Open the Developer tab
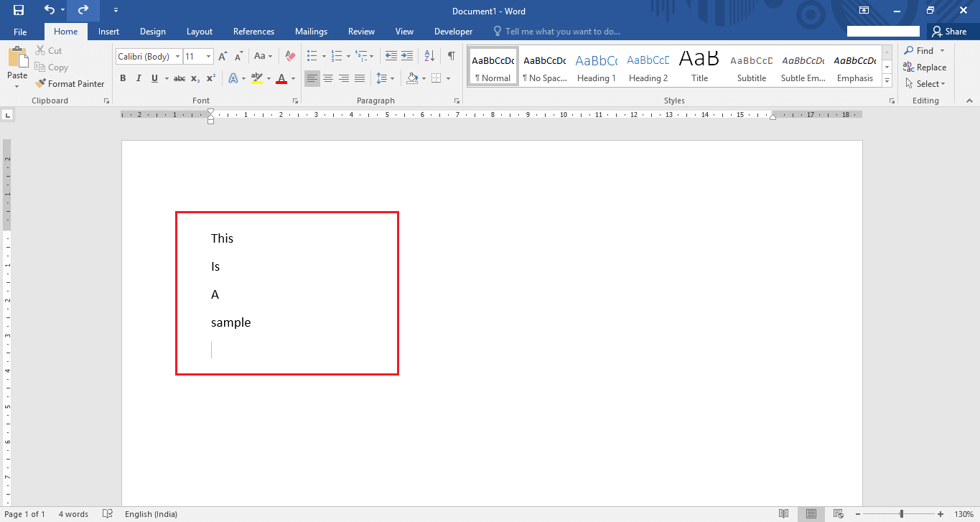Screen dimensions: 980x522 453,31
